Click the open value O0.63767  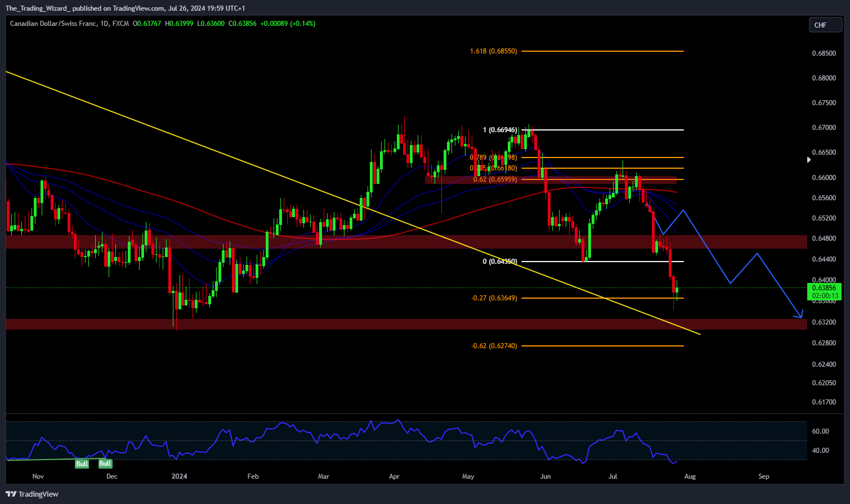(x=147, y=24)
